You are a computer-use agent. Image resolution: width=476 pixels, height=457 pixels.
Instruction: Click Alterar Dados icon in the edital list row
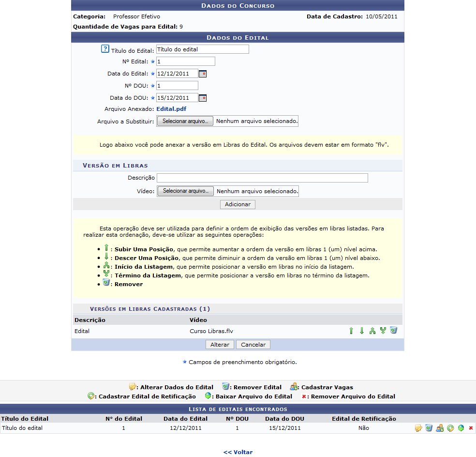click(418, 428)
